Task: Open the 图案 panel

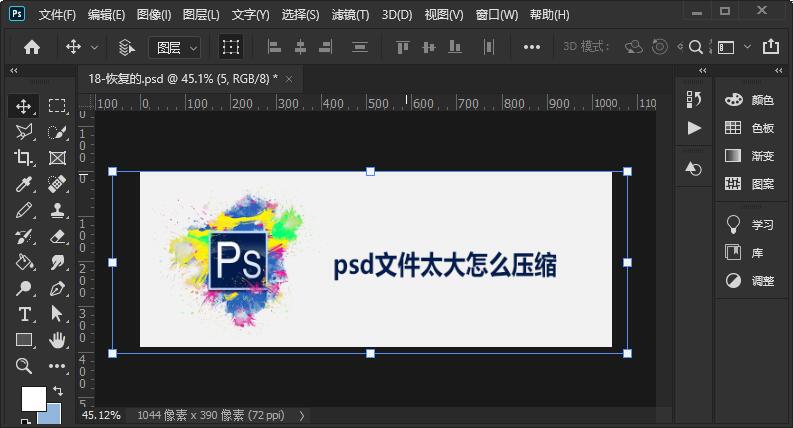Action: pos(749,184)
